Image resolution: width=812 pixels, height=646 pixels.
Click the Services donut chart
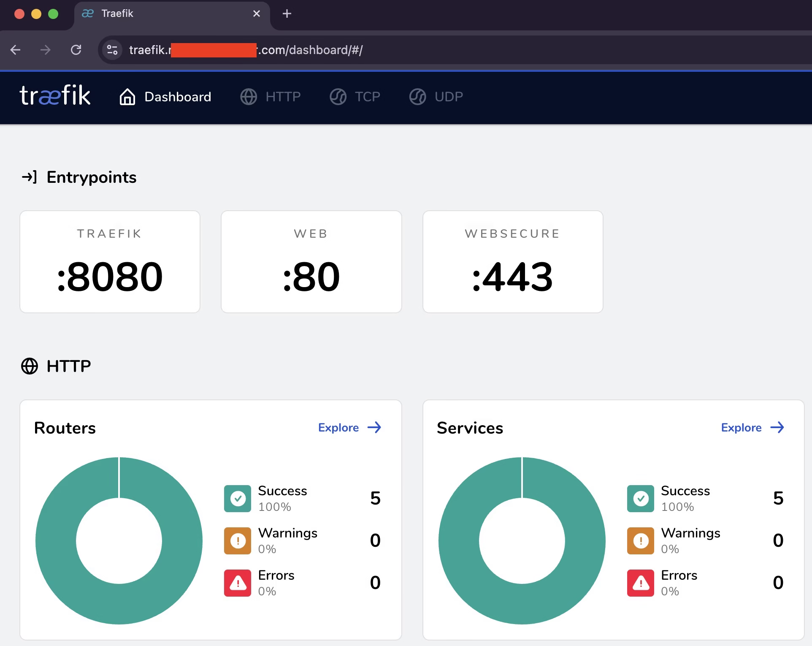(522, 541)
